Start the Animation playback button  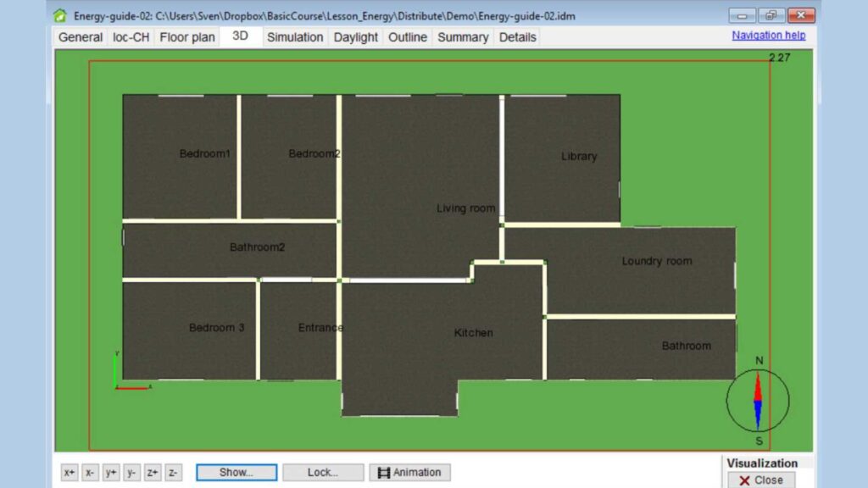[409, 473]
